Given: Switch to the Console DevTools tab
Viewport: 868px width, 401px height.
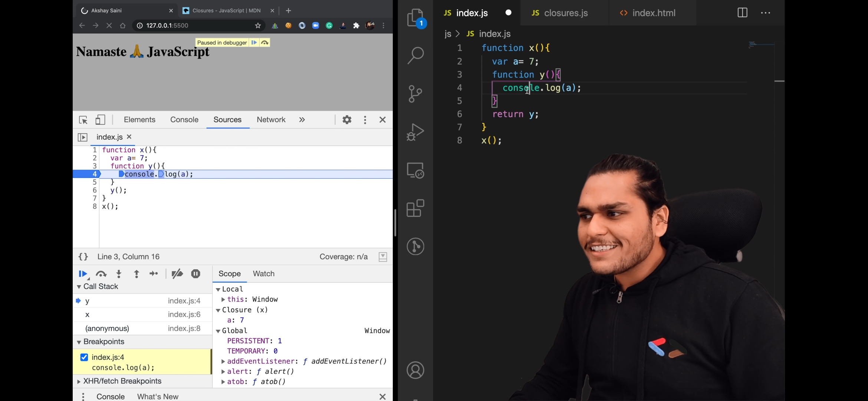Looking at the screenshot, I should (x=184, y=120).
